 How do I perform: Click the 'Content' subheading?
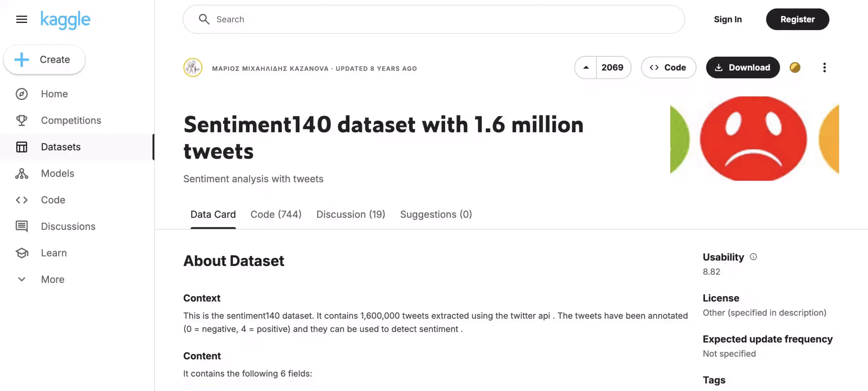coord(202,356)
